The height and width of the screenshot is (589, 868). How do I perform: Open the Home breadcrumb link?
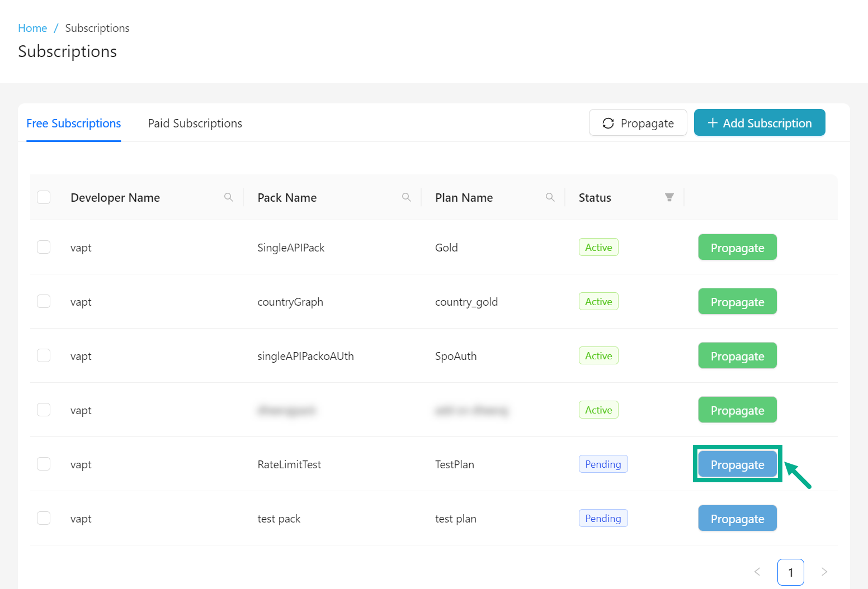coord(32,28)
